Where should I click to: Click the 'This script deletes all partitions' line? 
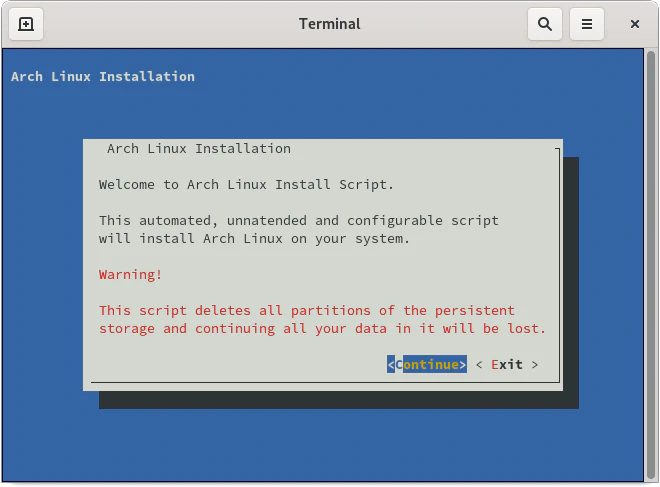306,311
